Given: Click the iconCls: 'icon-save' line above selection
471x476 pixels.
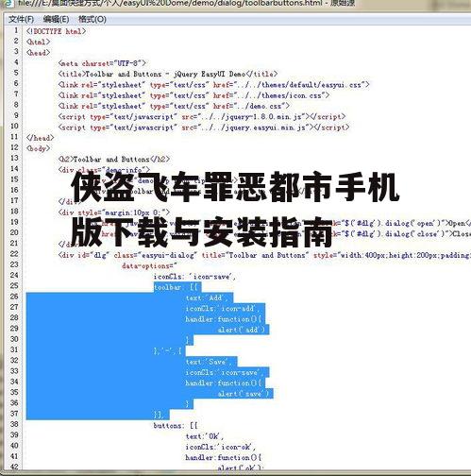Looking at the screenshot, I should [x=194, y=277].
